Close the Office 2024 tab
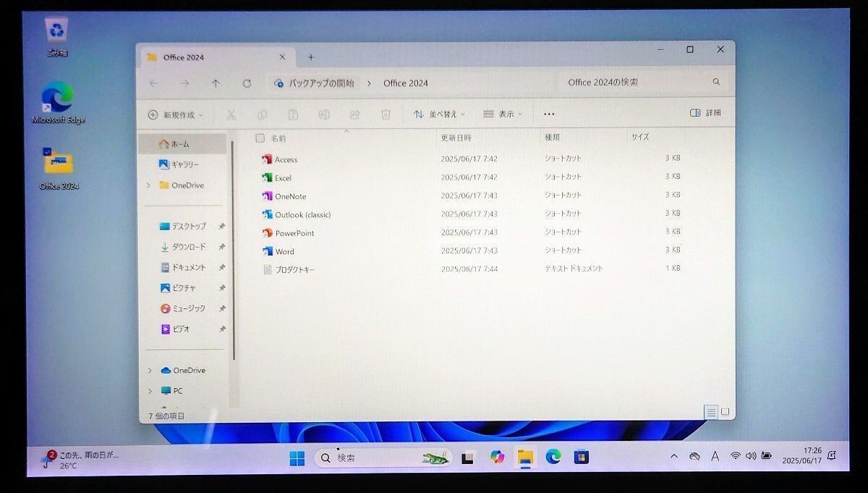The image size is (868, 493). click(x=282, y=57)
